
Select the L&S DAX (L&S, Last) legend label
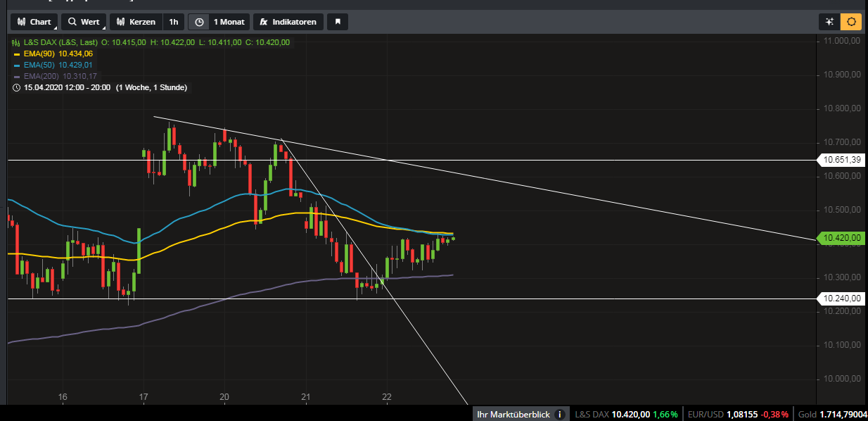pyautogui.click(x=60, y=42)
